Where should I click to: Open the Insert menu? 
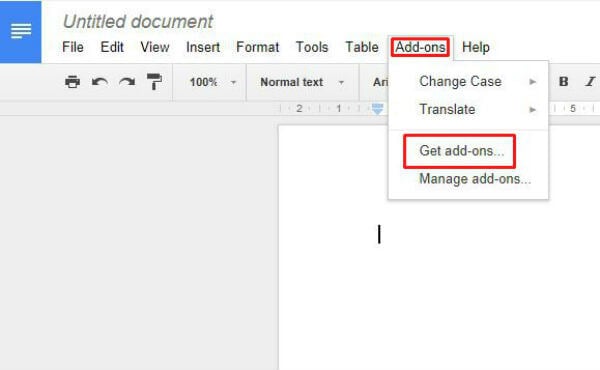[x=203, y=47]
